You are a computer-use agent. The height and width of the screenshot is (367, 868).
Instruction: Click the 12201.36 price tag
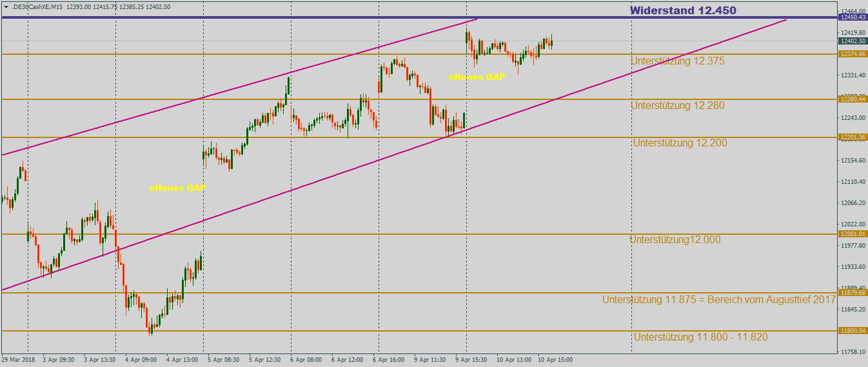(853, 137)
